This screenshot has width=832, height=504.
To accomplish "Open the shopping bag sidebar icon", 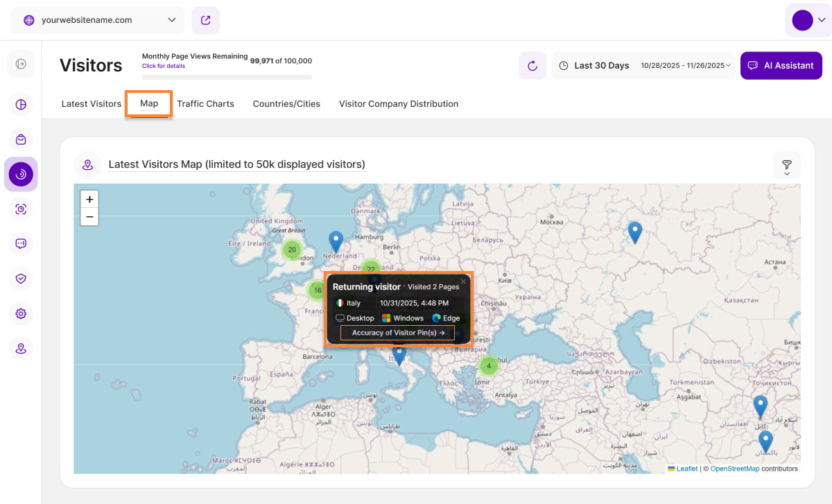I will (x=21, y=139).
